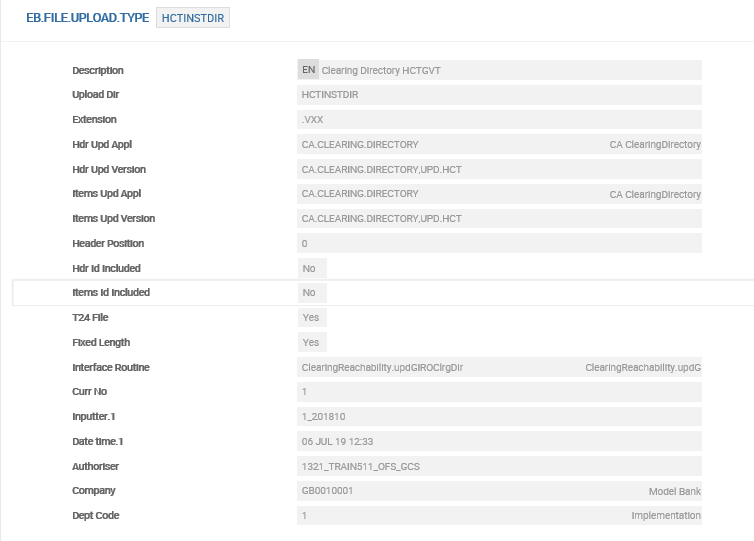Click the HCTINSTDIR record ID box in header
The width and height of the screenshot is (754, 541).
point(193,18)
